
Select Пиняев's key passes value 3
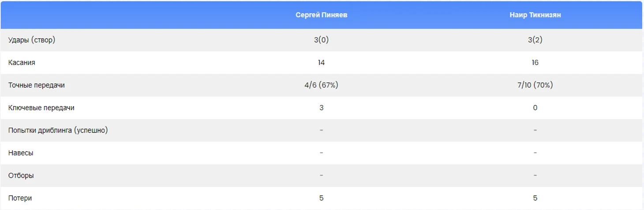321,108
